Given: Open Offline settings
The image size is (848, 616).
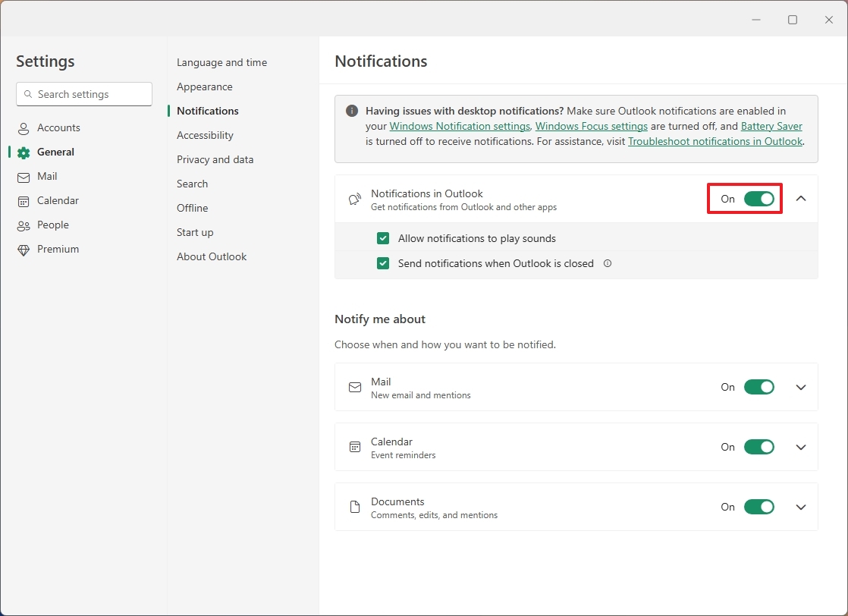Looking at the screenshot, I should point(192,208).
